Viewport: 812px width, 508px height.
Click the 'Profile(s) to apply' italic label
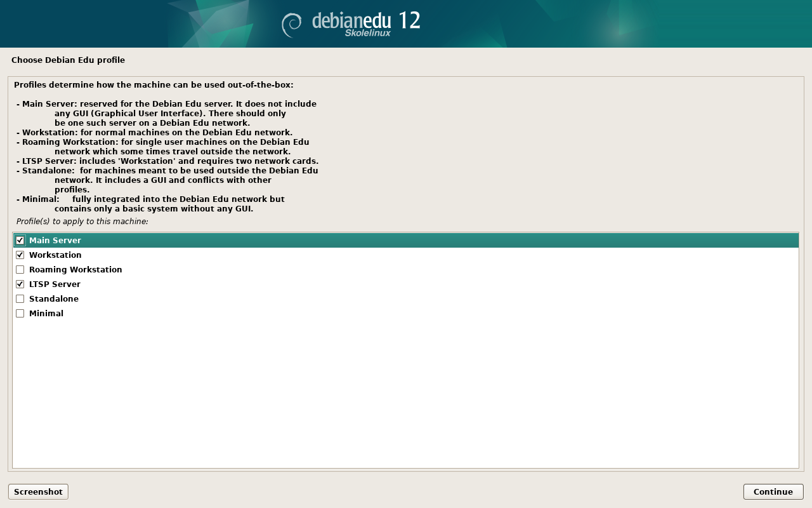[x=82, y=222]
